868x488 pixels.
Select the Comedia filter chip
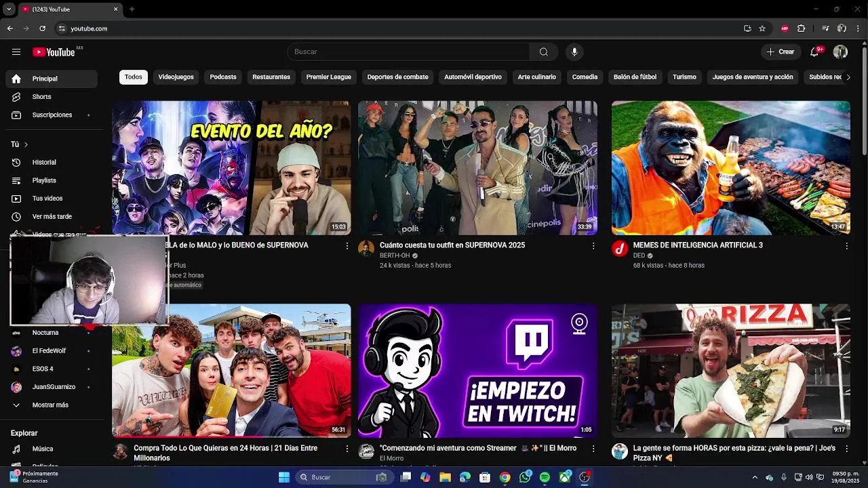click(585, 77)
